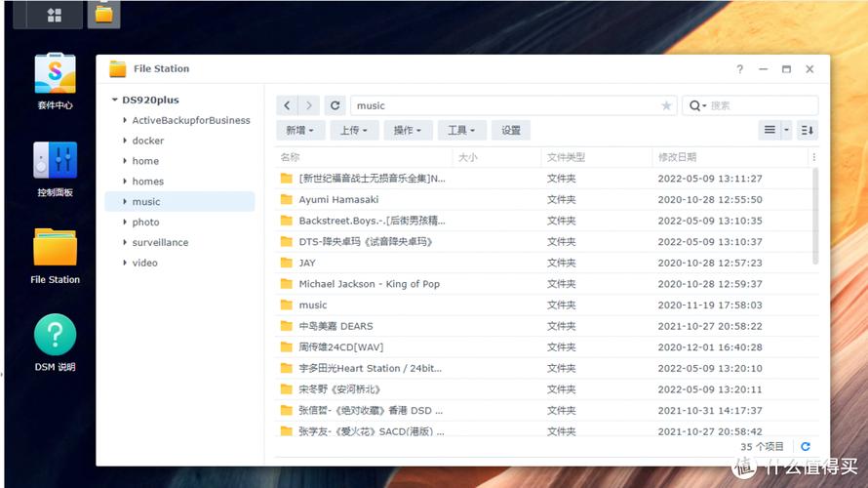Open File Station help question mark
Viewport: 868px width, 488px height.
[x=739, y=69]
